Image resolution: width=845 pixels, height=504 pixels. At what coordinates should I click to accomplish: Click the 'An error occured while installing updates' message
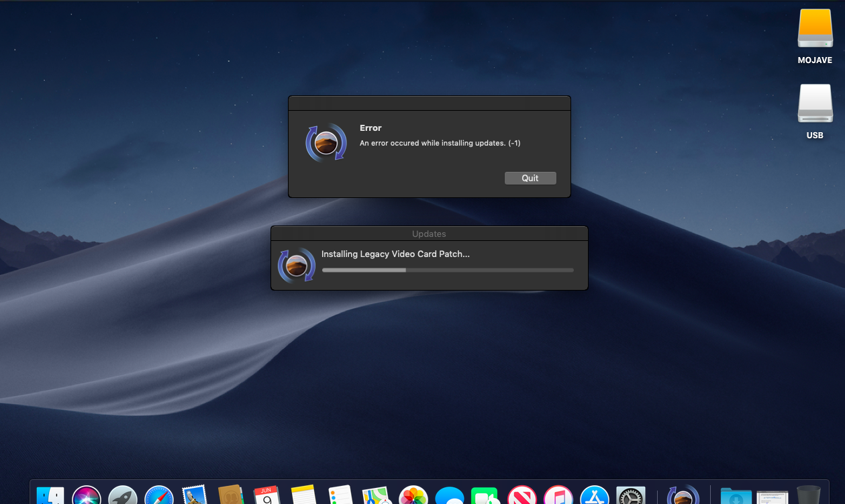tap(440, 143)
